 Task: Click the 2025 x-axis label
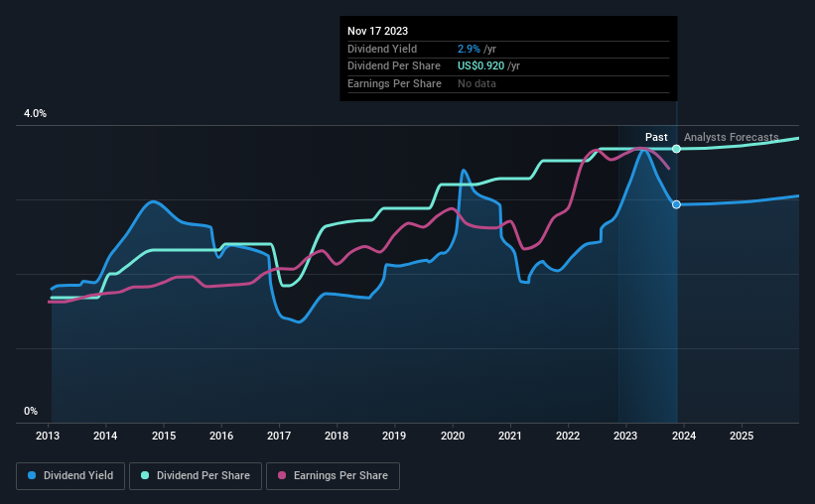[742, 436]
